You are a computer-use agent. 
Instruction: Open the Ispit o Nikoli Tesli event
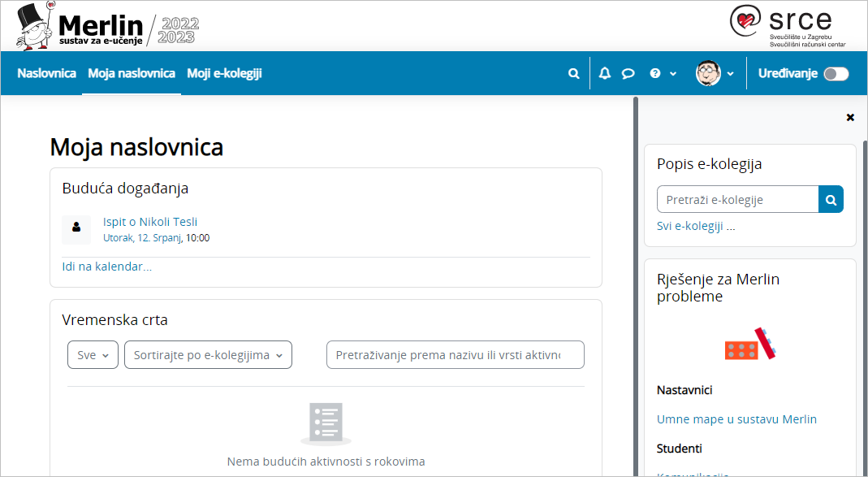click(x=150, y=222)
